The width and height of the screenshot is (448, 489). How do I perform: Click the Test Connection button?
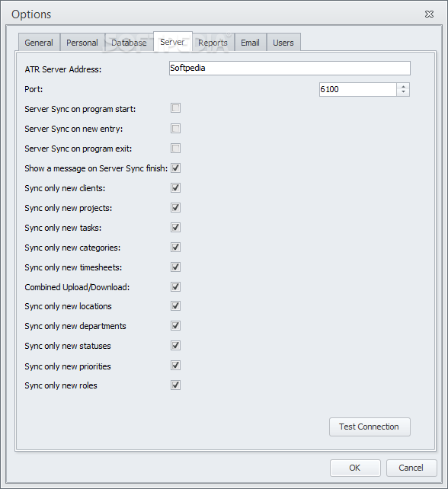coord(370,427)
